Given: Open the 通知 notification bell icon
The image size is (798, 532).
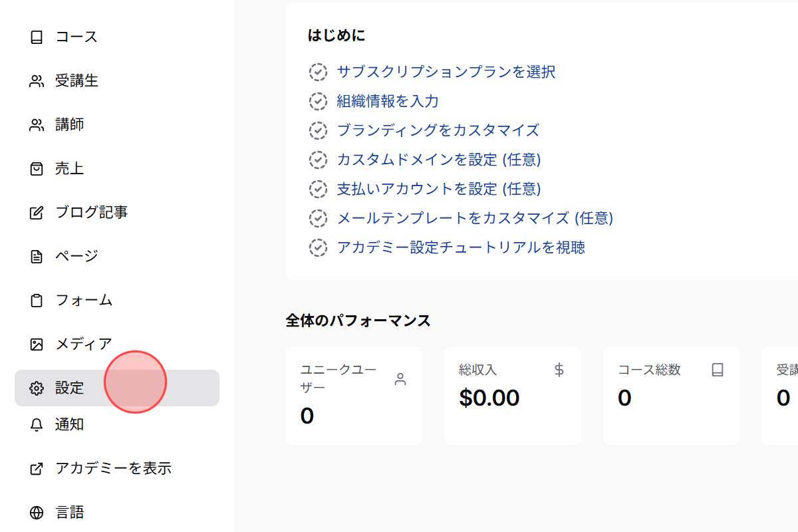Looking at the screenshot, I should click(35, 424).
